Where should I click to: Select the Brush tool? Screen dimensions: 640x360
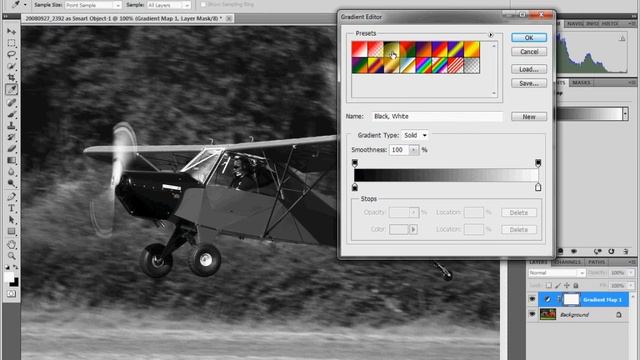point(11,114)
